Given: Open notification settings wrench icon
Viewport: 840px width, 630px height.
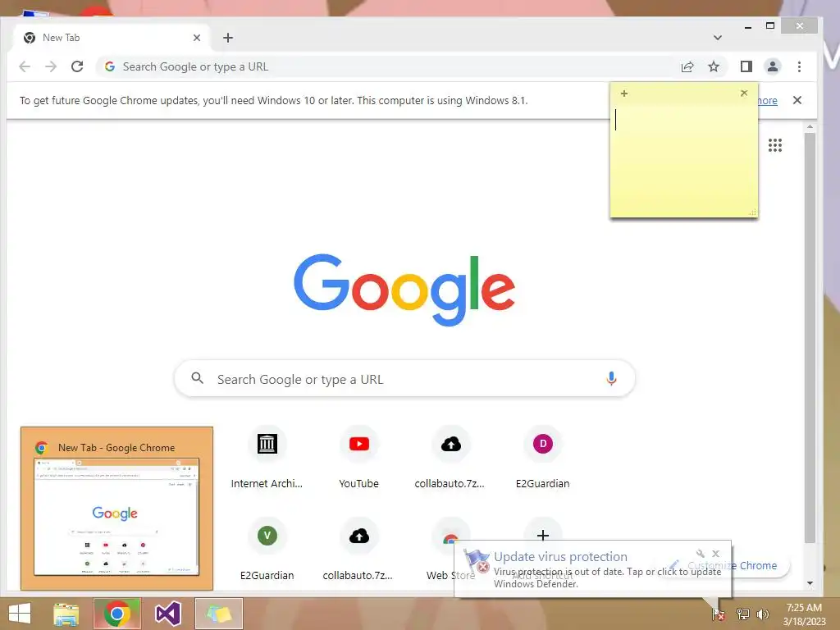Looking at the screenshot, I should pos(701,554).
